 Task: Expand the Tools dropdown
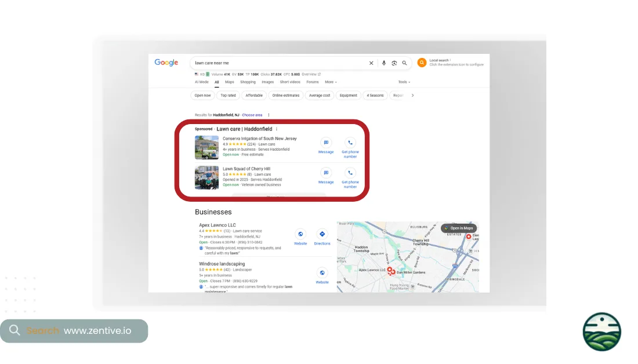(x=404, y=82)
